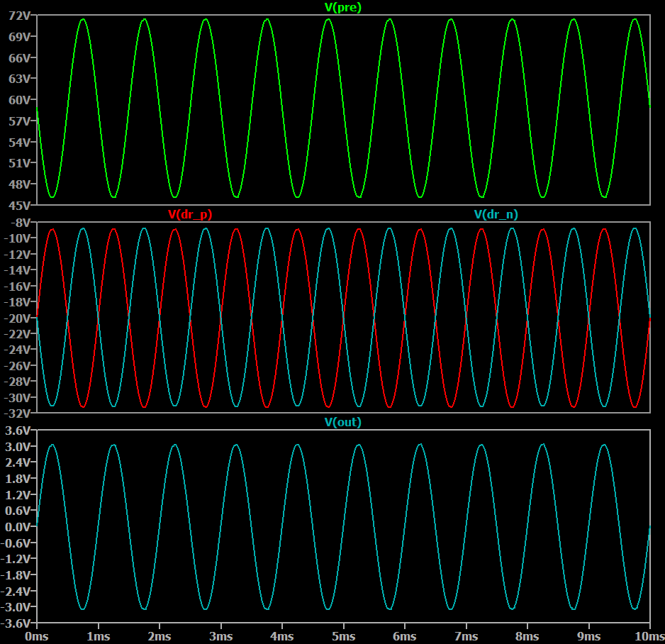Image resolution: width=665 pixels, height=644 pixels.
Task: Select the V(out) trace label
Action: 342,422
